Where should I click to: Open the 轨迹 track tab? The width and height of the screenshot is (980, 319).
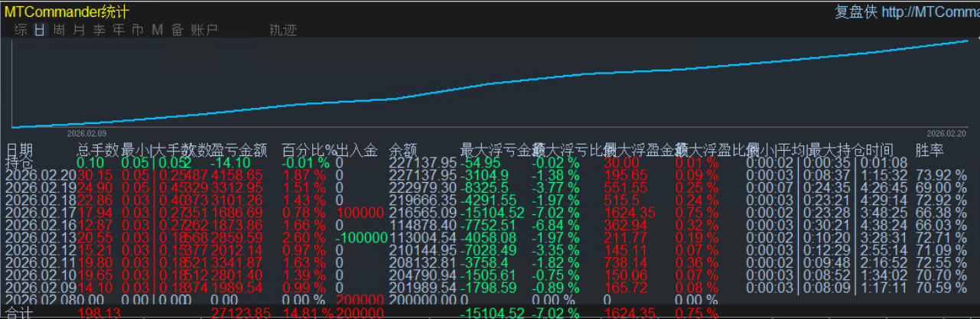283,30
